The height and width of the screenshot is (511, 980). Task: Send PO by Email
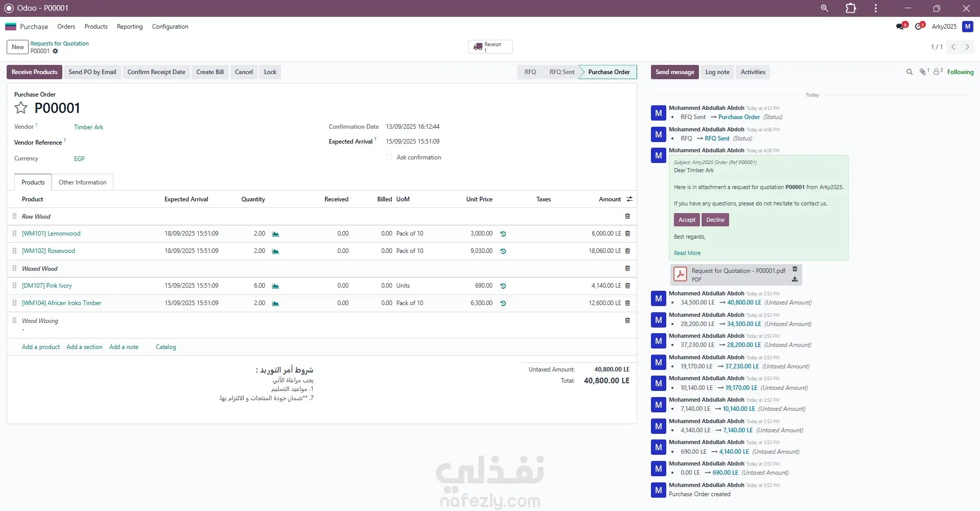coord(92,72)
